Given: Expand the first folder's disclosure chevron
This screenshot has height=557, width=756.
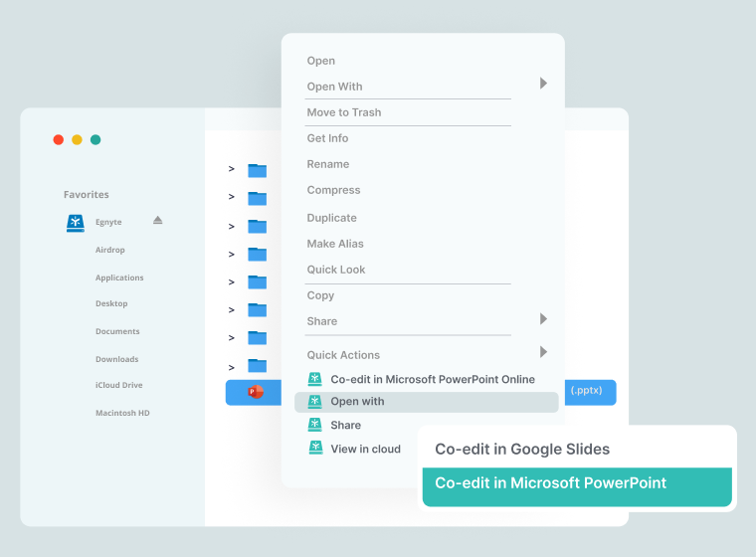Looking at the screenshot, I should [x=231, y=170].
